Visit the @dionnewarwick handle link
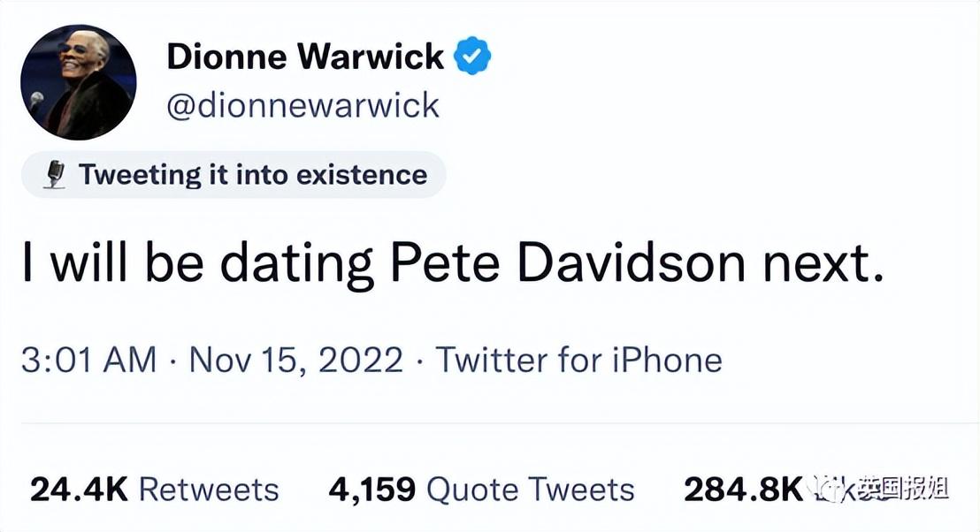This screenshot has height=532, width=980. [303, 105]
